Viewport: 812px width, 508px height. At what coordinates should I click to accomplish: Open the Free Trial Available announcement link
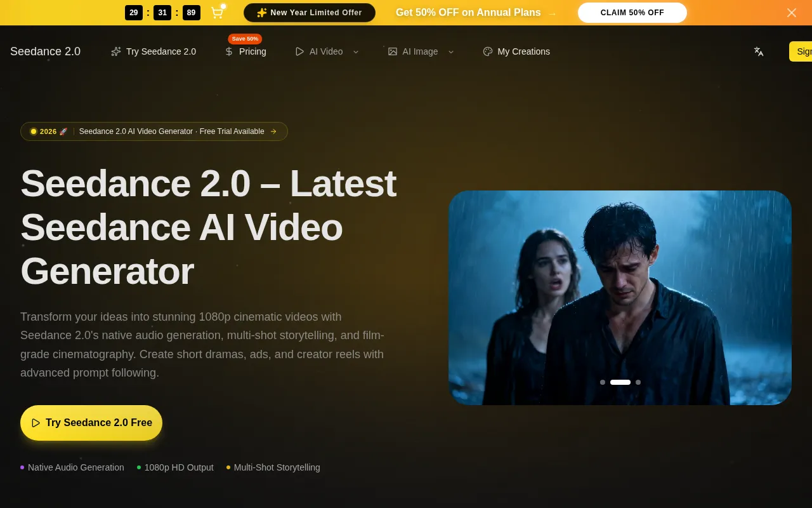154,131
